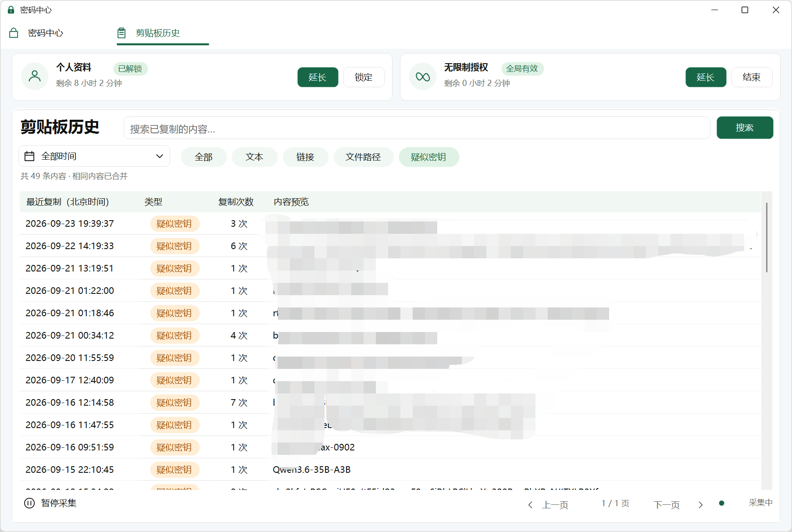792x532 pixels.
Task: Go to next page with 下一页
Action: [667, 505]
